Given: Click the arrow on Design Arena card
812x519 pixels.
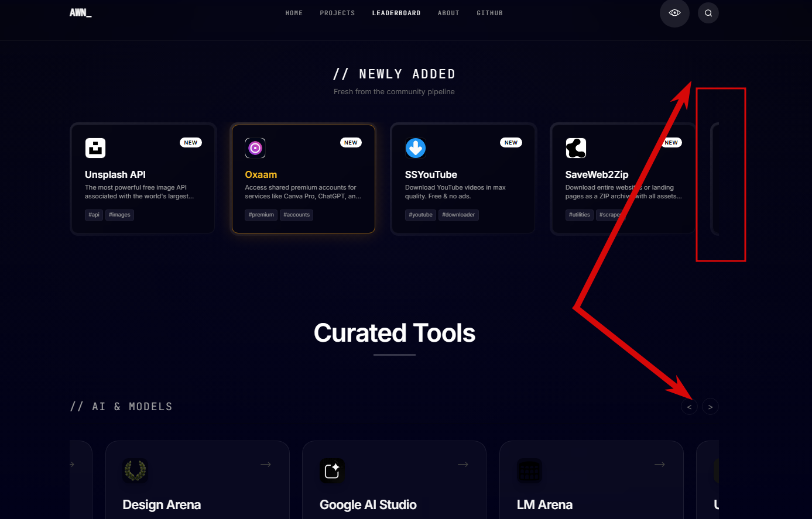Looking at the screenshot, I should click(266, 464).
